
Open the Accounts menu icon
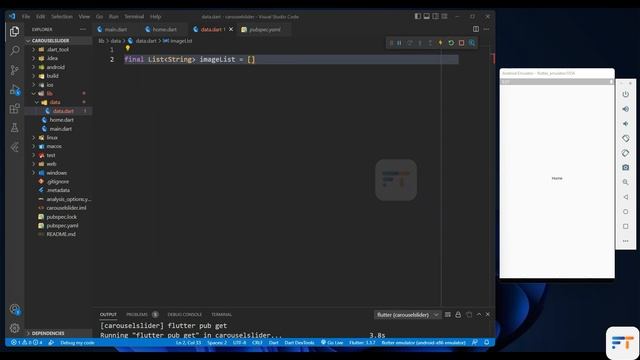14,309
